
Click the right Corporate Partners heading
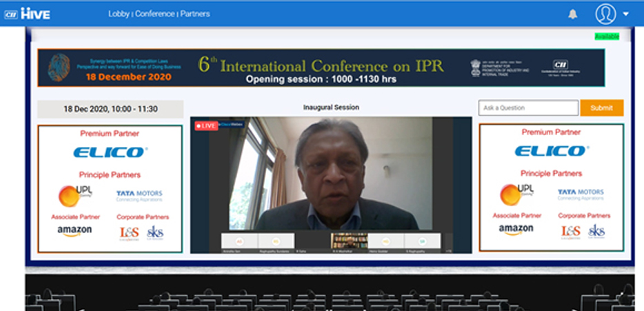(584, 215)
